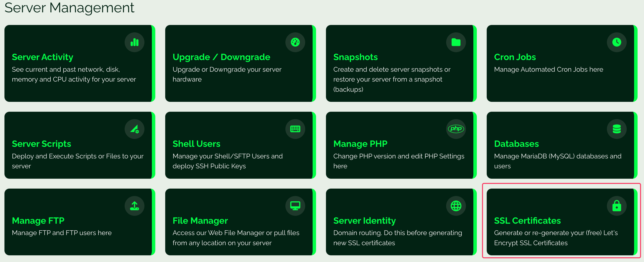Image resolution: width=644 pixels, height=262 pixels.
Task: Click the bar chart icon on Server Activity
Action: [x=135, y=42]
